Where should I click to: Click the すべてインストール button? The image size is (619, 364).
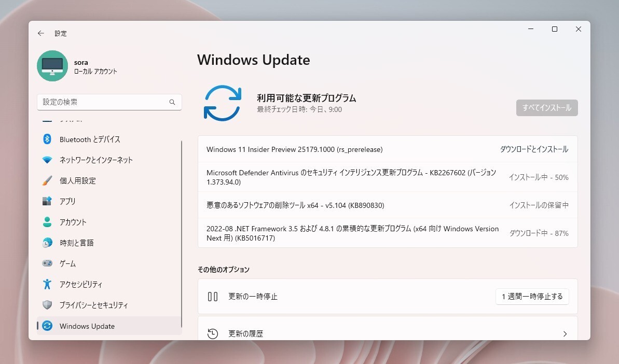point(547,108)
